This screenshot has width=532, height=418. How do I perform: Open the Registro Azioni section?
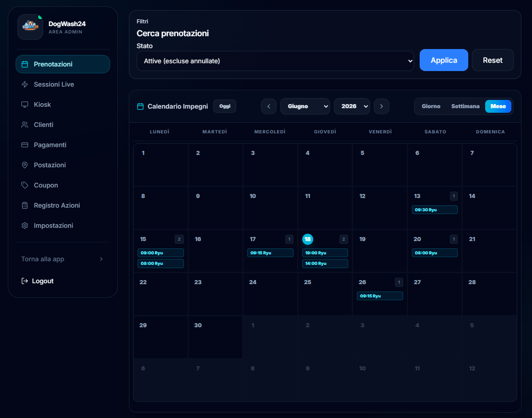tap(63, 205)
